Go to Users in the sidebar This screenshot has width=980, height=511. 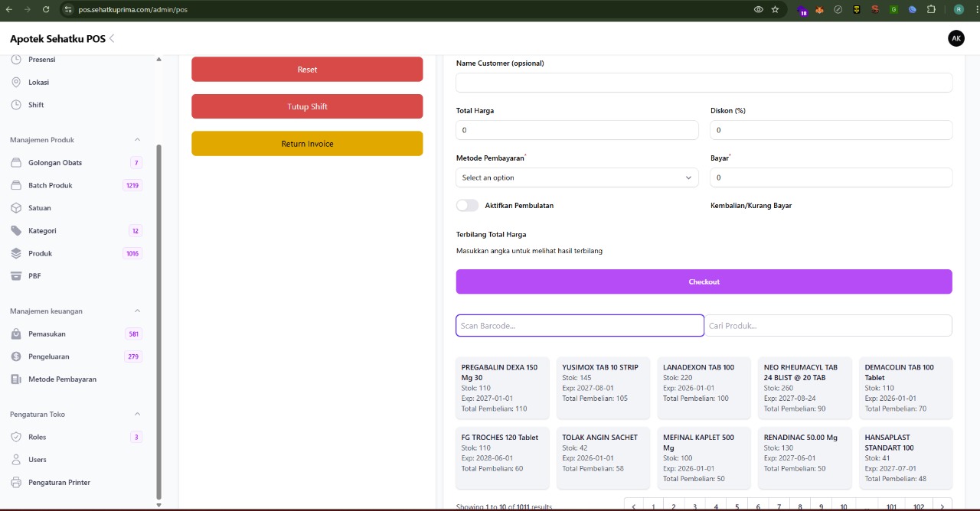click(37, 460)
